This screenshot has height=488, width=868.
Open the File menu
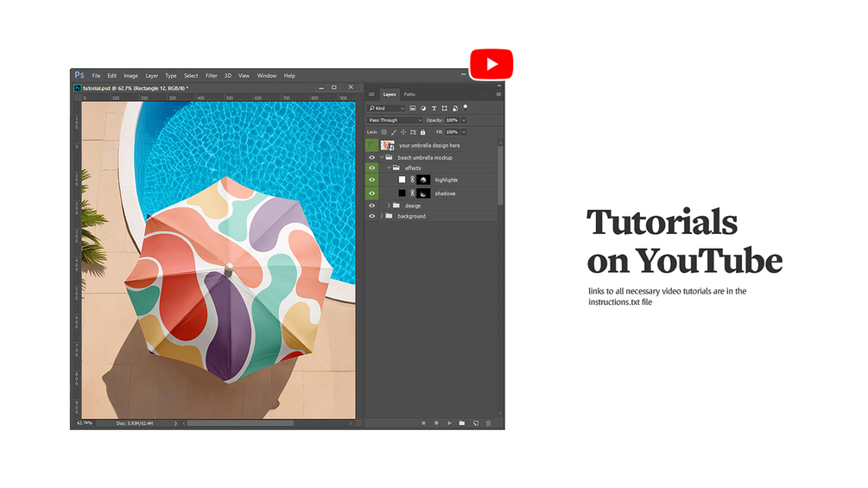tap(97, 76)
